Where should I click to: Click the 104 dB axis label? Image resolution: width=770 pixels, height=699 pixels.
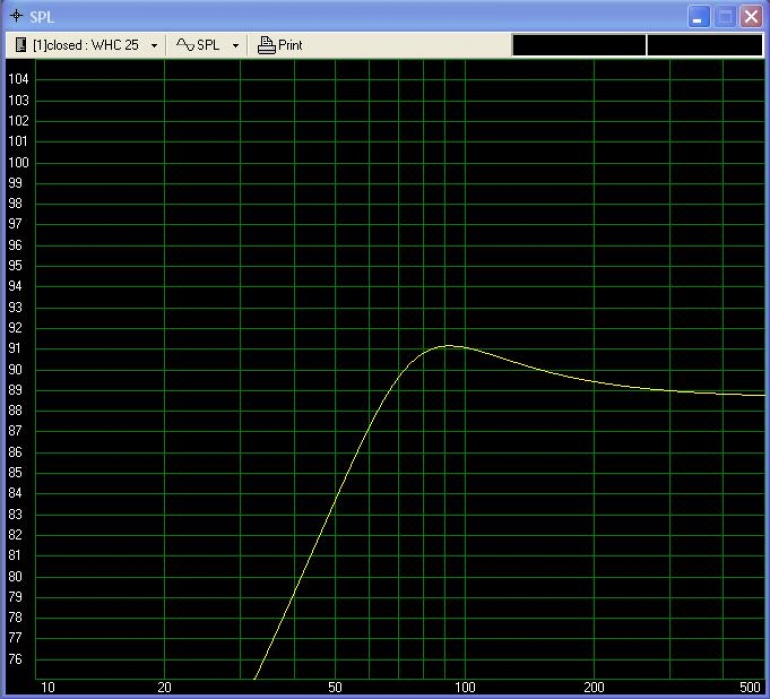click(19, 79)
